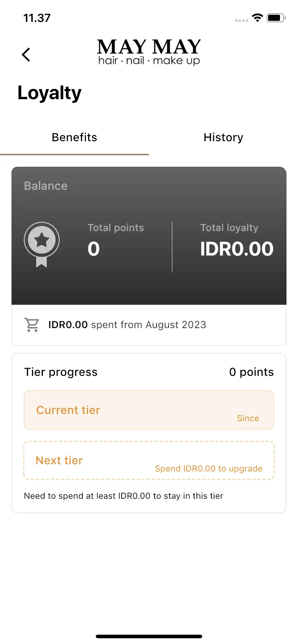The height and width of the screenshot is (644, 298).
Task: Tap the shopping cart icon
Action: (32, 325)
